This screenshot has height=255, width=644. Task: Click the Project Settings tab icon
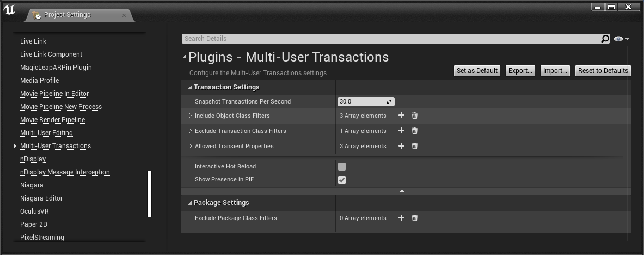click(36, 15)
